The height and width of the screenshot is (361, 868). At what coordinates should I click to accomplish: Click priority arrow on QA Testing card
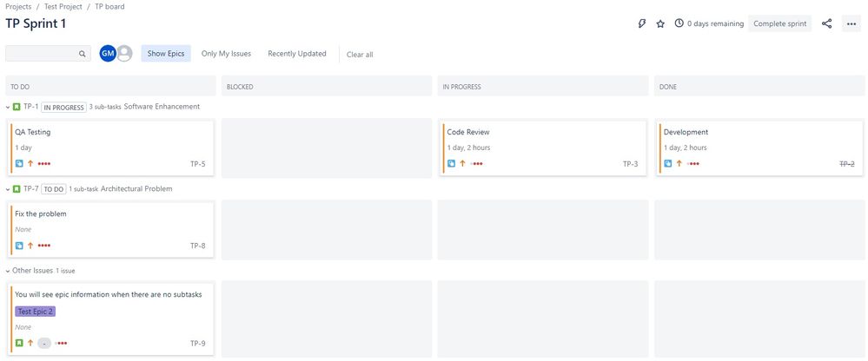(x=30, y=164)
